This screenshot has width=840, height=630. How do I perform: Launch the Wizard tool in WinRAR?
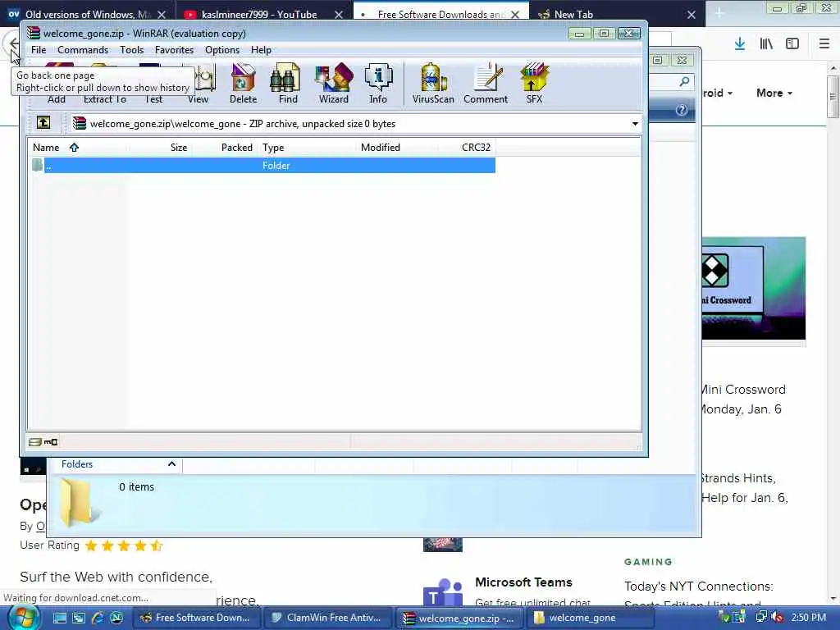333,83
